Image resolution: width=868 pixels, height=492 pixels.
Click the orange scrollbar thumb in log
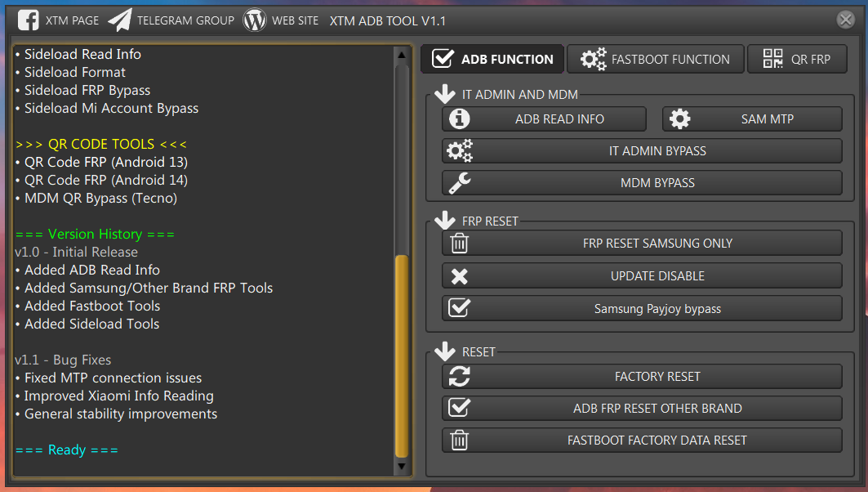pos(402,356)
